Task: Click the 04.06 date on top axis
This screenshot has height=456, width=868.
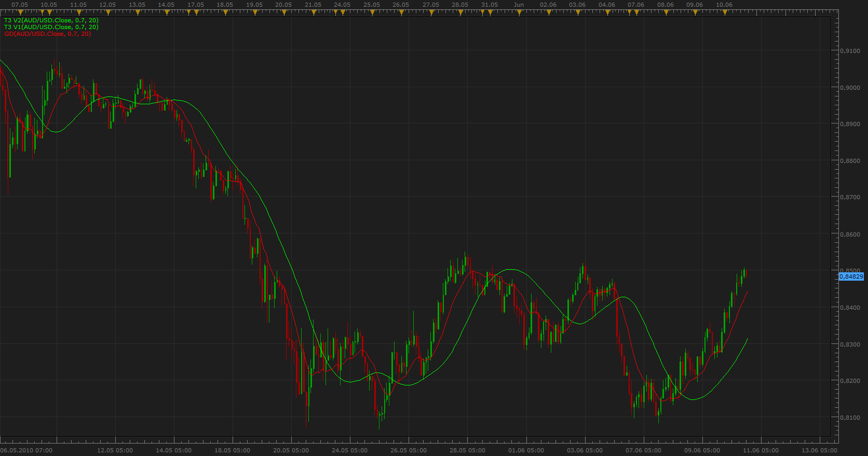Action: [x=607, y=5]
